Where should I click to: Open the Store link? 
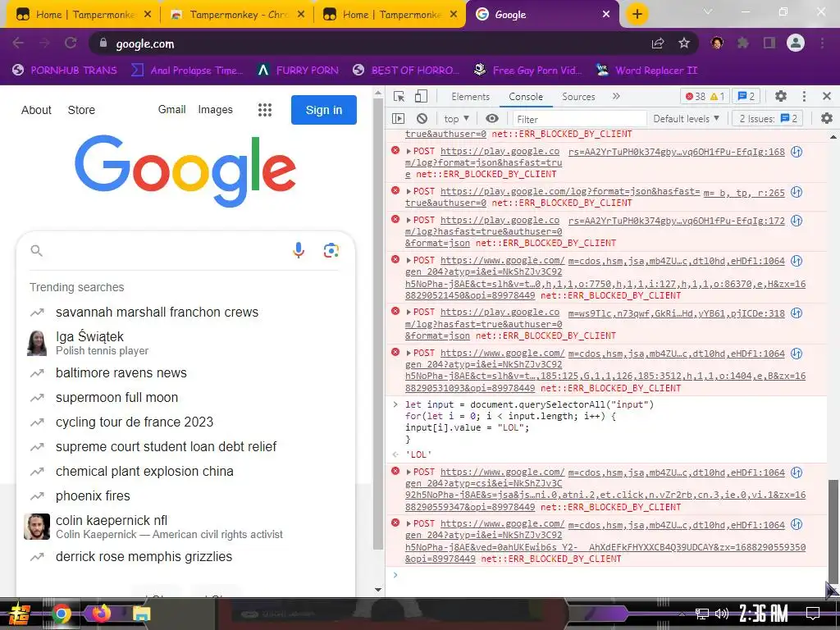pos(81,110)
